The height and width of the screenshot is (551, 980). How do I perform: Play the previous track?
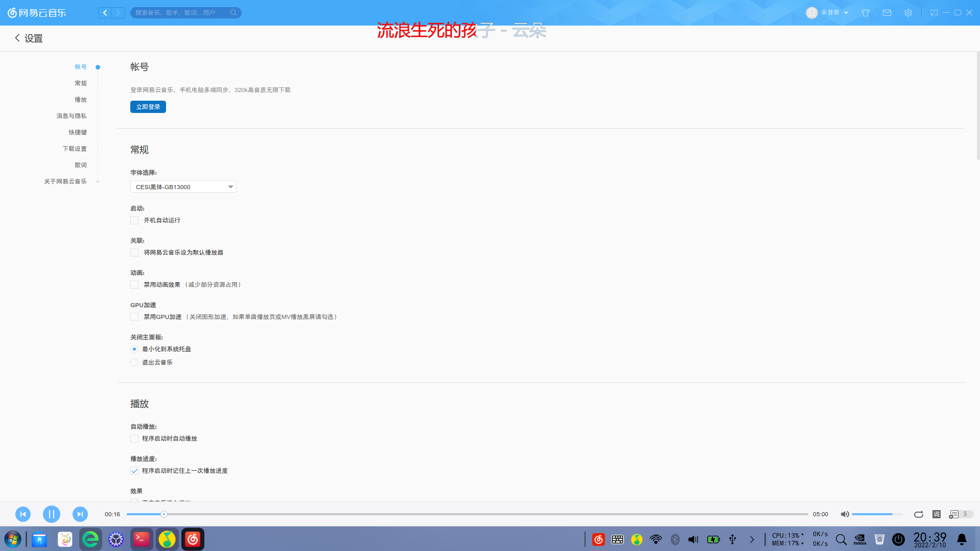[23, 514]
